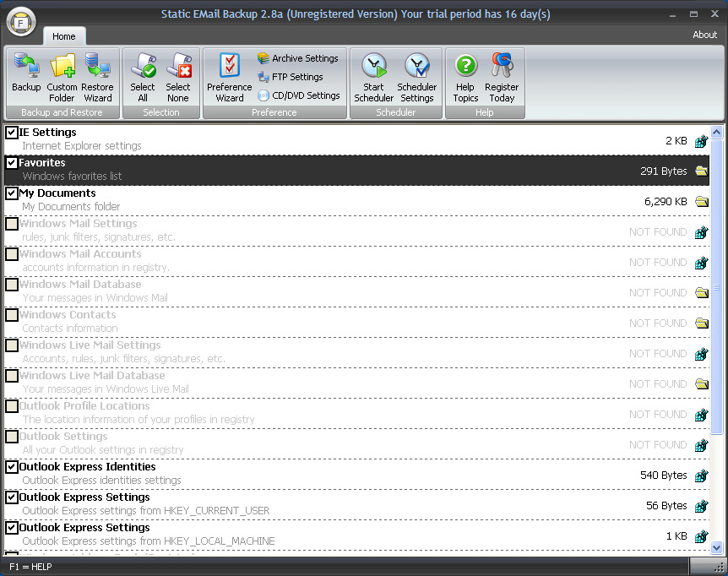Open the Preference Wizard
The height and width of the screenshot is (576, 728).
[229, 74]
